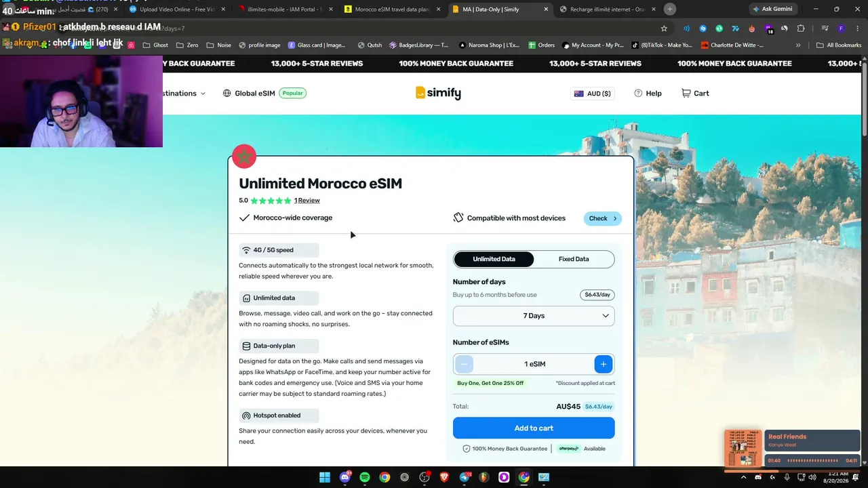Increase the number of eSIMs

click(604, 364)
